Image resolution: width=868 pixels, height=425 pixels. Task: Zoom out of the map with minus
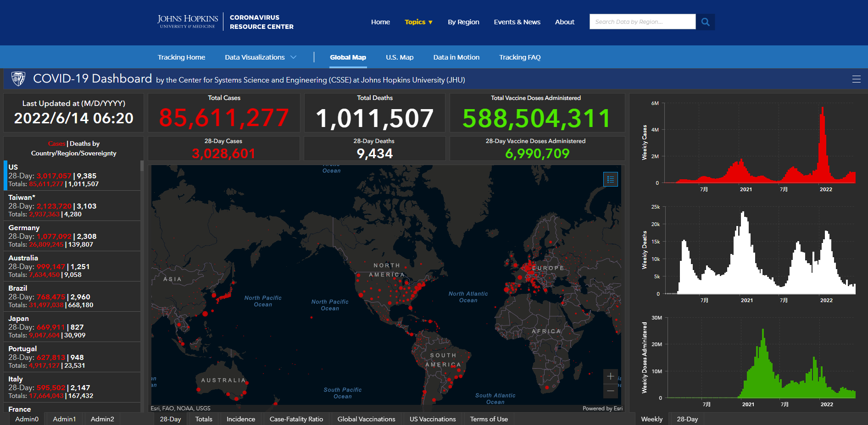coord(610,391)
